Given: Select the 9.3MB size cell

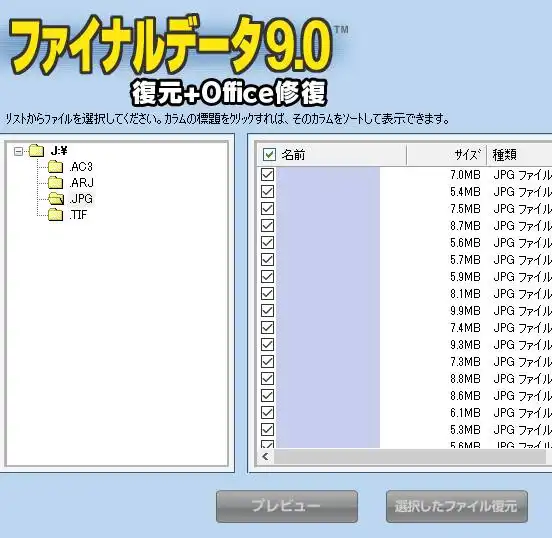Looking at the screenshot, I should click(x=465, y=345).
